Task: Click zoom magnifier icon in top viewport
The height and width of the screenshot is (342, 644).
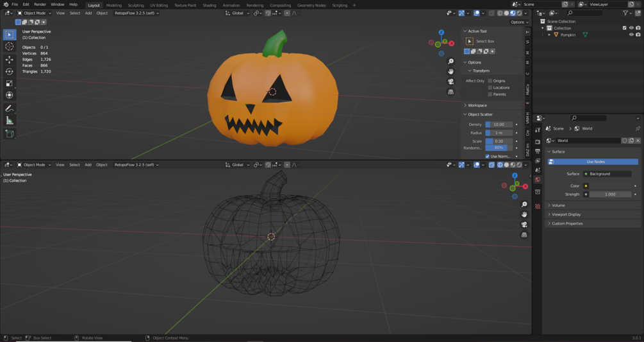Action: [x=450, y=61]
